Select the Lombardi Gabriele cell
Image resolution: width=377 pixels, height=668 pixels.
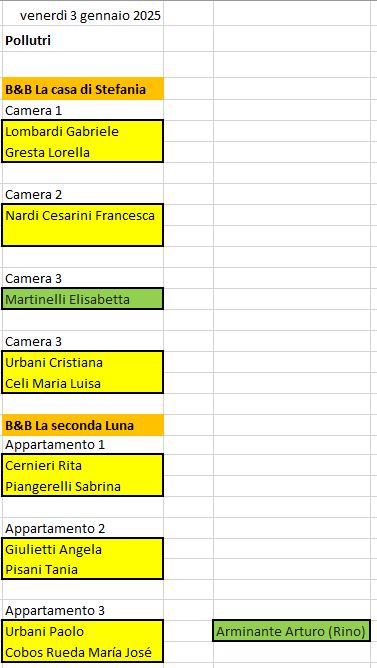pos(82,131)
